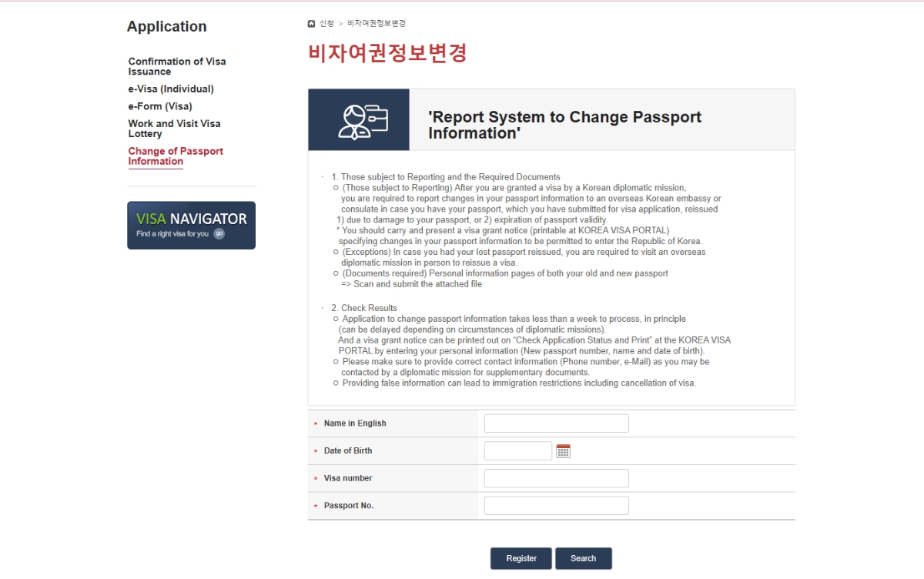Open the VISA NAVIGATOR banner

[x=191, y=226]
